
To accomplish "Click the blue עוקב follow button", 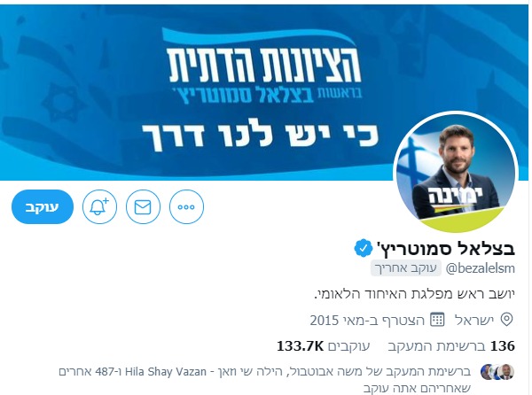I will [43, 206].
